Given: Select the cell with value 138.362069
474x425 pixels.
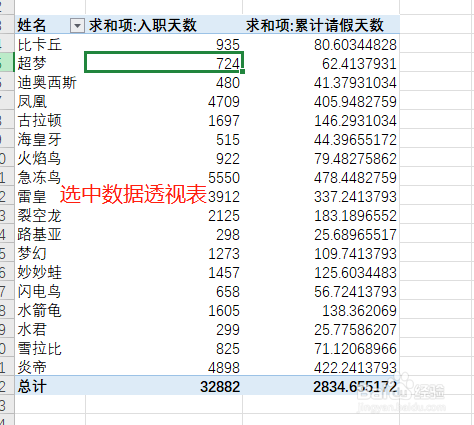Looking at the screenshot, I should (x=321, y=310).
